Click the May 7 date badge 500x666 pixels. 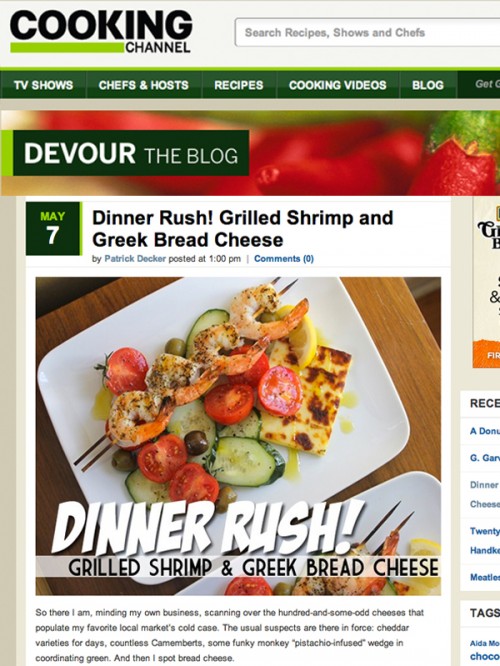(53, 229)
